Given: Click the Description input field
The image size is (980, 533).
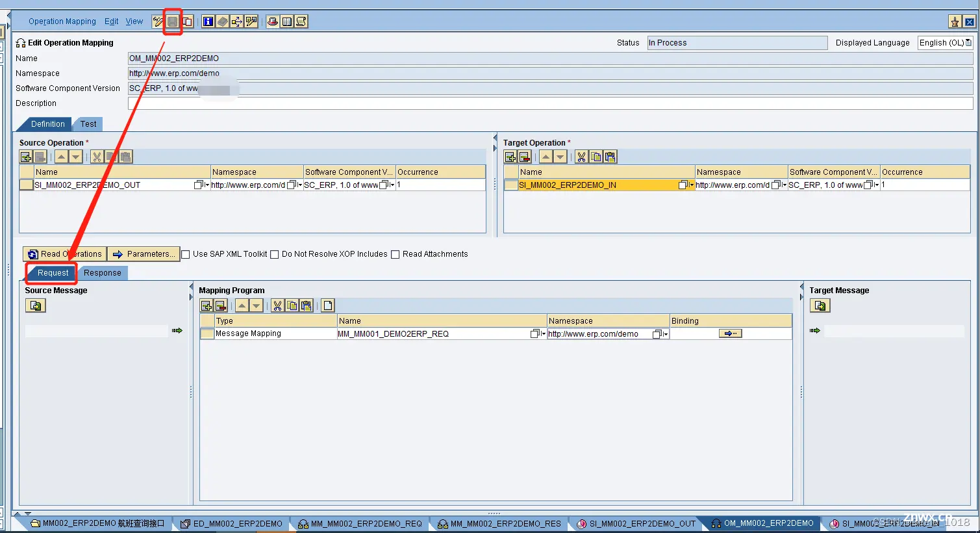Looking at the screenshot, I should click(x=550, y=103).
